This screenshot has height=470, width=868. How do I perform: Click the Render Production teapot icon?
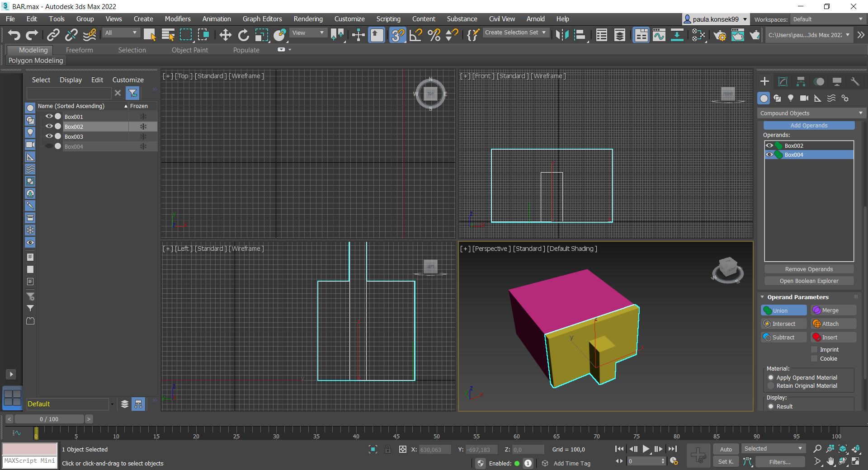pyautogui.click(x=755, y=35)
